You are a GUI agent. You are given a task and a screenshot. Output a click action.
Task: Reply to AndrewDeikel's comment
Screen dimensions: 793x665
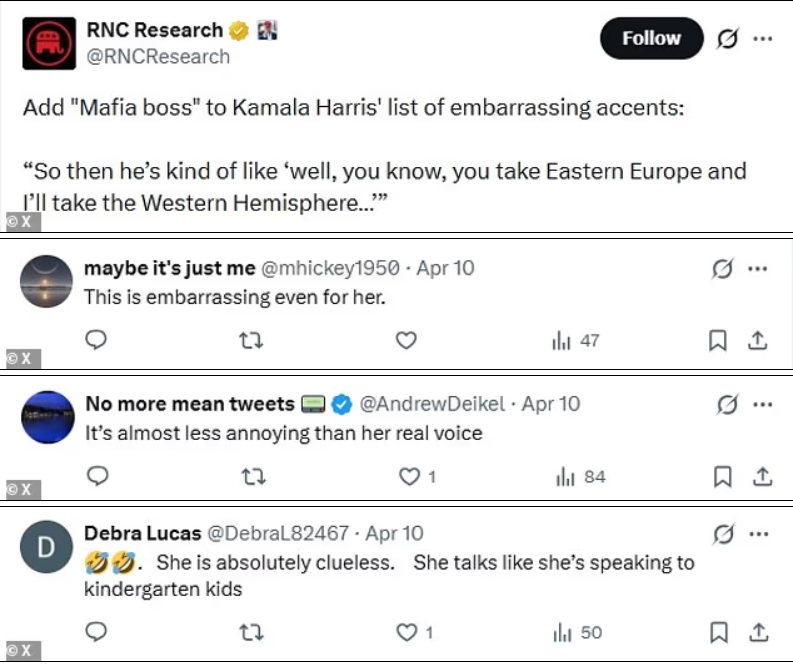tap(97, 477)
